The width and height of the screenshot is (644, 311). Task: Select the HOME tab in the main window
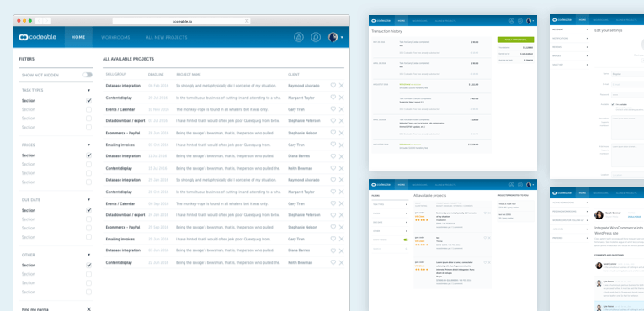click(78, 37)
